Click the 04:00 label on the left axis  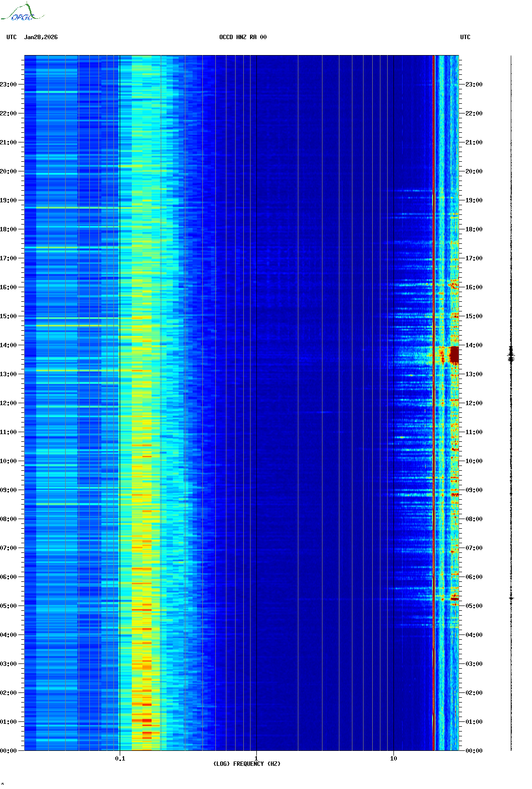(8, 635)
